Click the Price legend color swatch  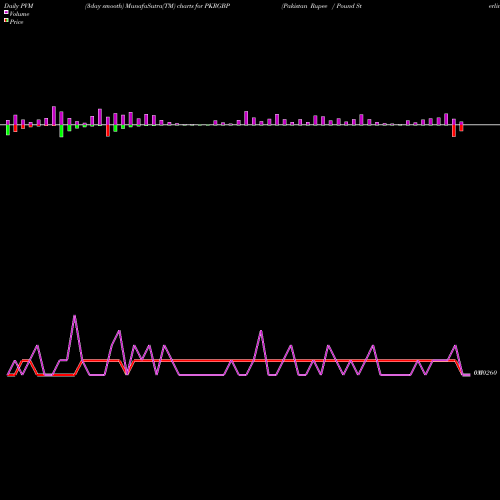click(x=6, y=20)
